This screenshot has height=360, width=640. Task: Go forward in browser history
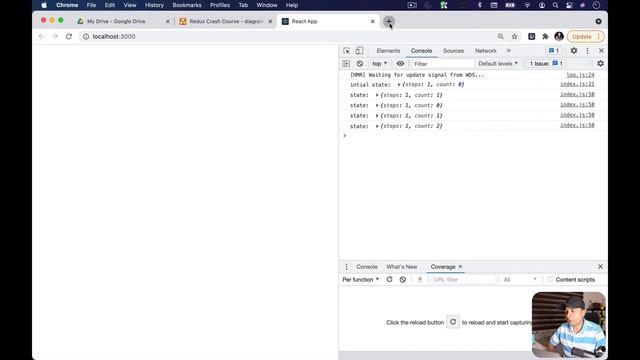pos(55,36)
